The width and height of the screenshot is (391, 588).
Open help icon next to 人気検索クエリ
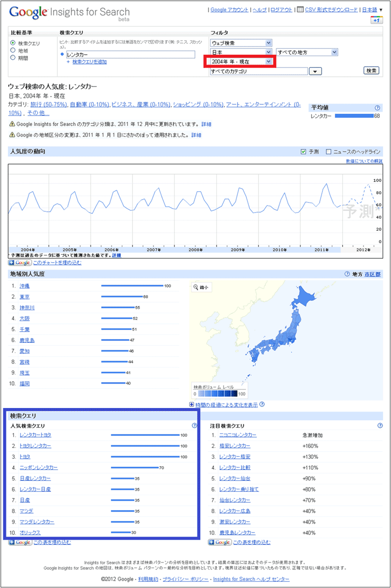195,426
